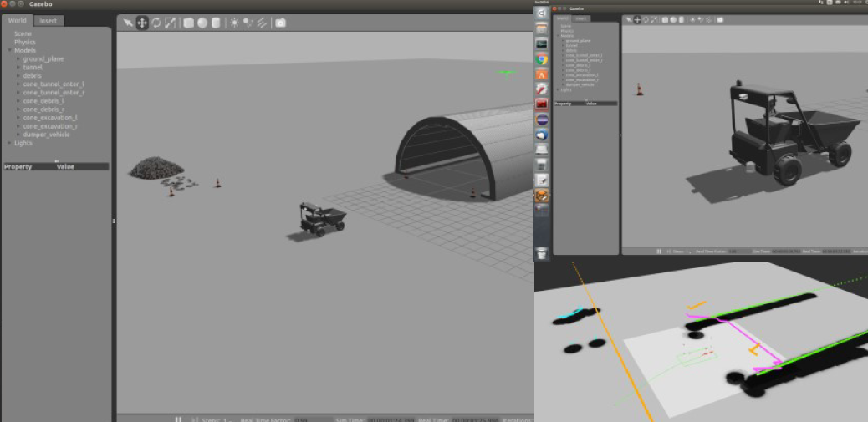
Task: Pick the scale mode tool in large Gazebo toolbar
Action: (x=171, y=23)
